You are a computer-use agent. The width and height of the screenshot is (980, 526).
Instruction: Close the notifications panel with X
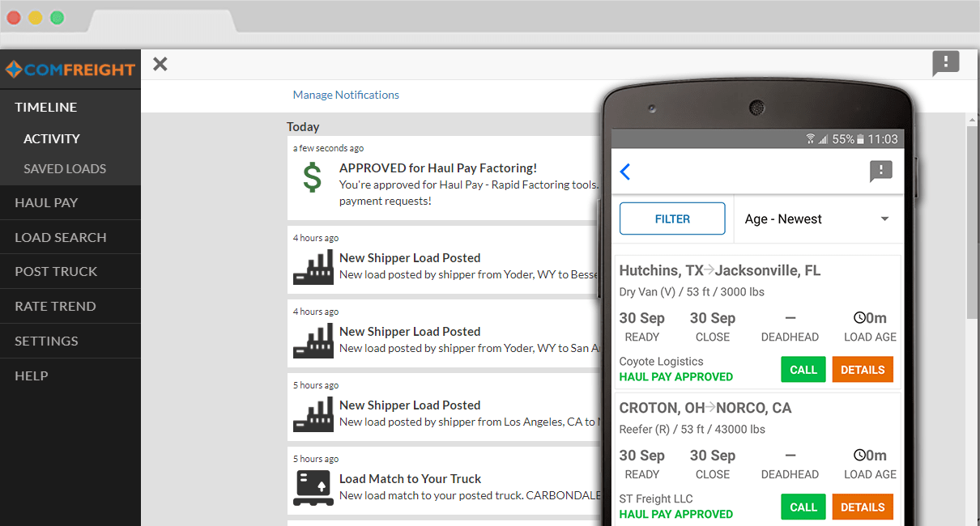160,64
